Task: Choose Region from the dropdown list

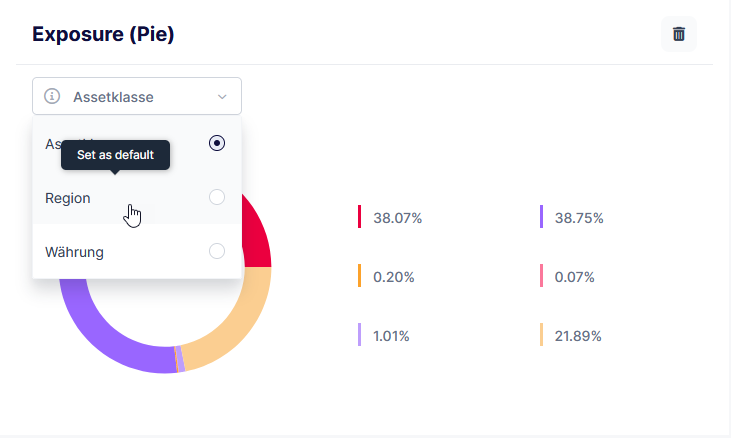Action: [x=68, y=198]
